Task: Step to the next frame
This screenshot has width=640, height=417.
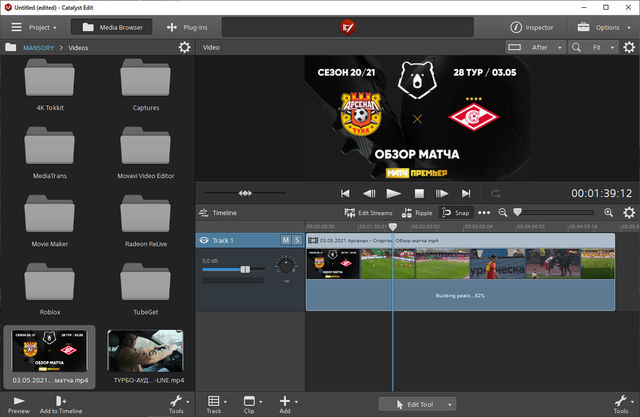Action: tap(442, 193)
